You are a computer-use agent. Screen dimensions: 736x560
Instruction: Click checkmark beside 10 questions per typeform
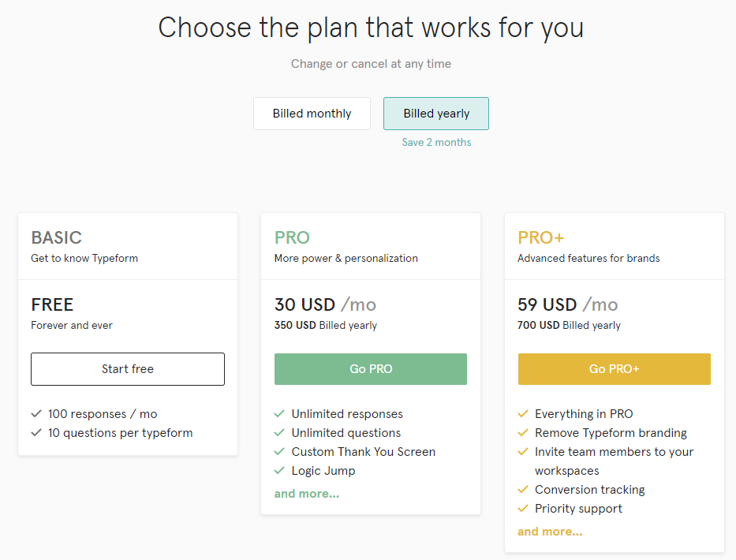[x=36, y=432]
